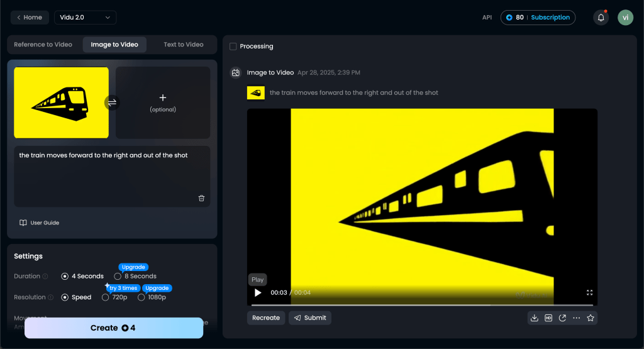Image resolution: width=644 pixels, height=349 pixels.
Task: Select the 8 Seconds duration option
Action: [118, 276]
